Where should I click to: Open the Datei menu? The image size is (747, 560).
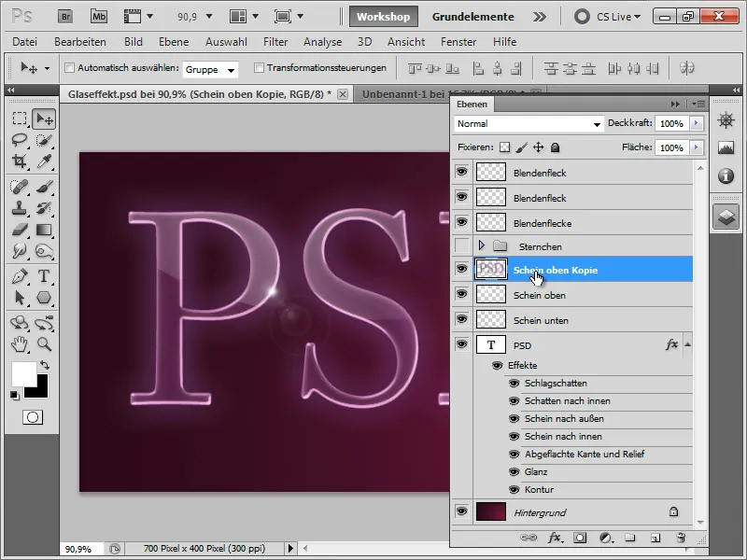point(25,42)
